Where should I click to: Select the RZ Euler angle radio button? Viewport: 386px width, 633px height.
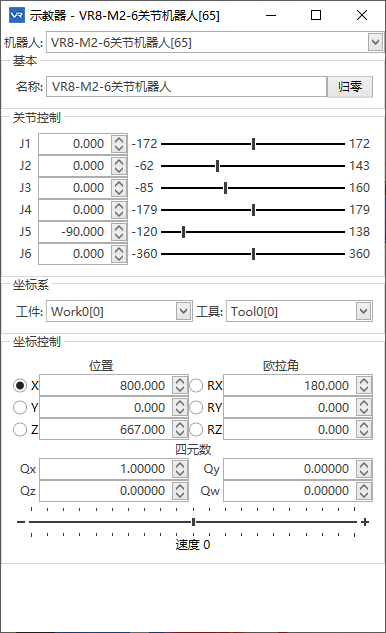pos(196,429)
